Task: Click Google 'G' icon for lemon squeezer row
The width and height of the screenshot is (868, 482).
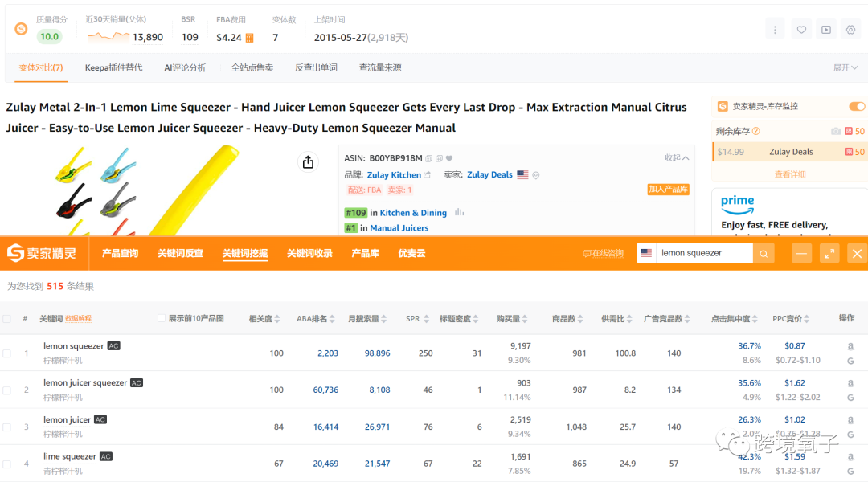Action: [x=850, y=361]
